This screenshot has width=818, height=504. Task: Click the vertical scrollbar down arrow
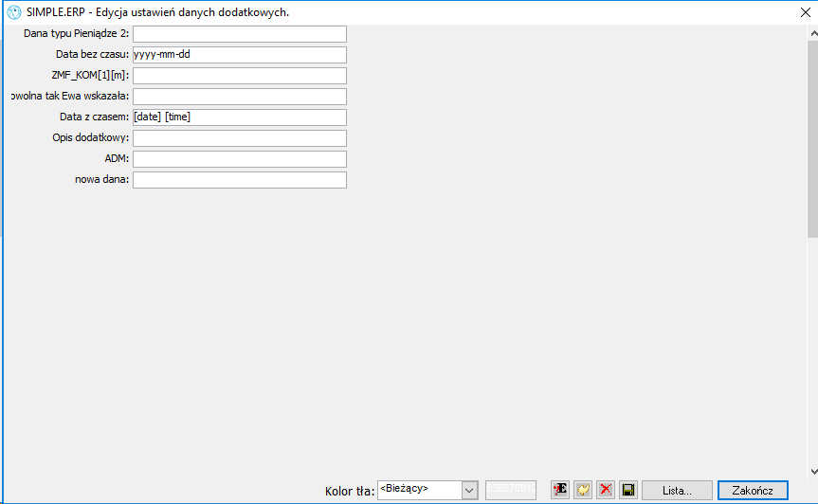click(813, 471)
